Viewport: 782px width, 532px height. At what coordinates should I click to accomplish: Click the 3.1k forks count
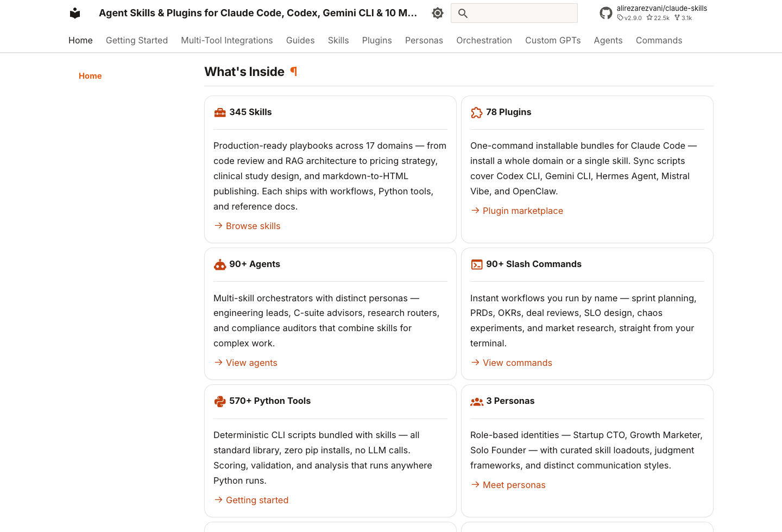click(683, 18)
